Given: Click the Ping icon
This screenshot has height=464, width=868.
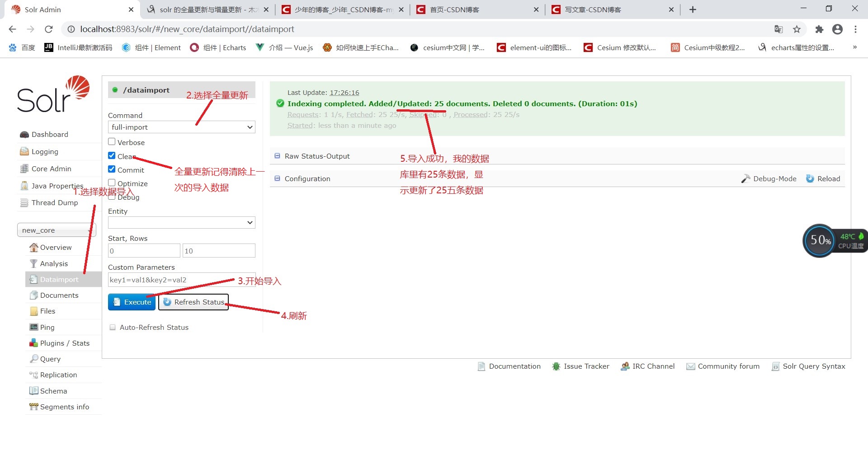Looking at the screenshot, I should pyautogui.click(x=33, y=328).
